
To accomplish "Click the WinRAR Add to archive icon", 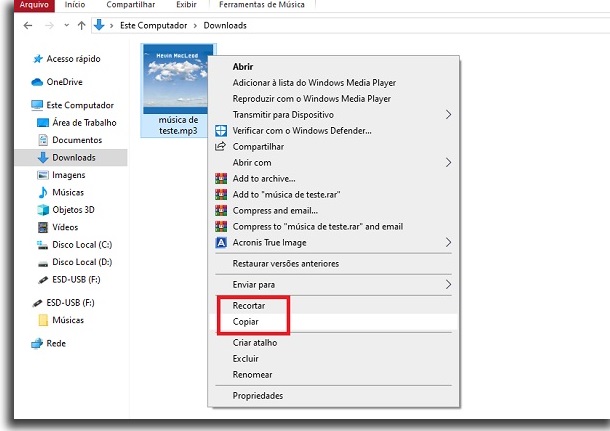I will click(223, 178).
